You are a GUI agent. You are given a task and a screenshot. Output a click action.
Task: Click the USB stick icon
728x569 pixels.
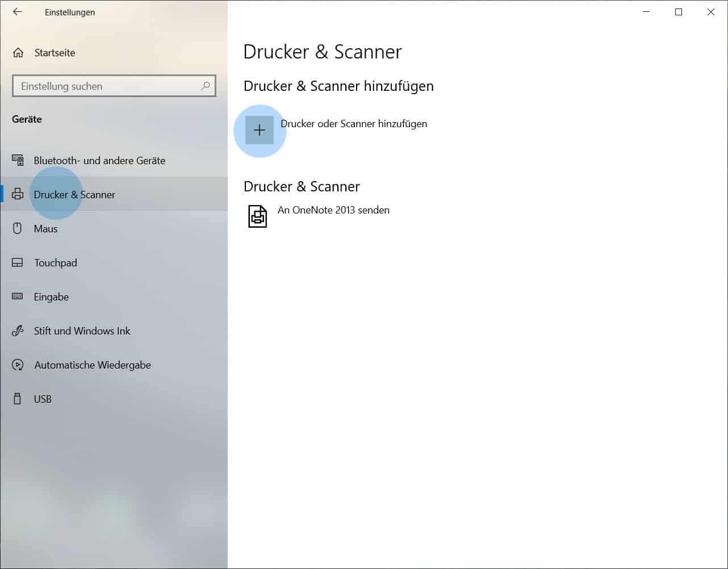[x=17, y=399]
